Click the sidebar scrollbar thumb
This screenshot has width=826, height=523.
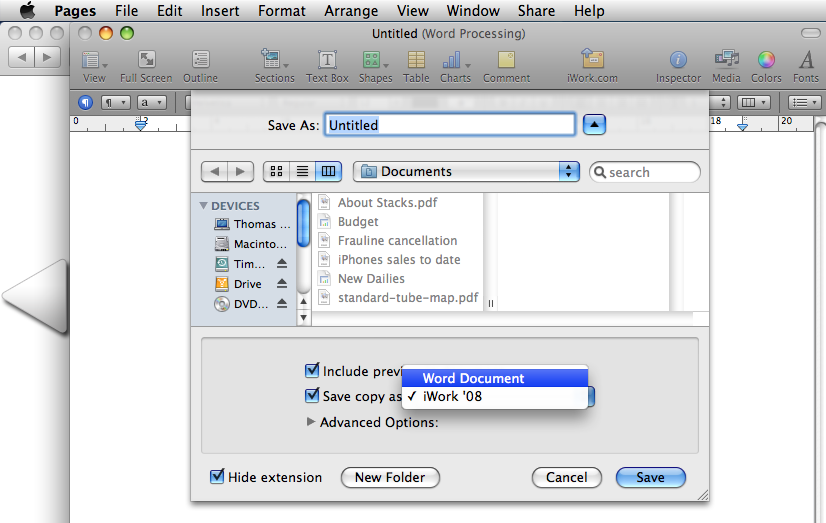click(303, 223)
